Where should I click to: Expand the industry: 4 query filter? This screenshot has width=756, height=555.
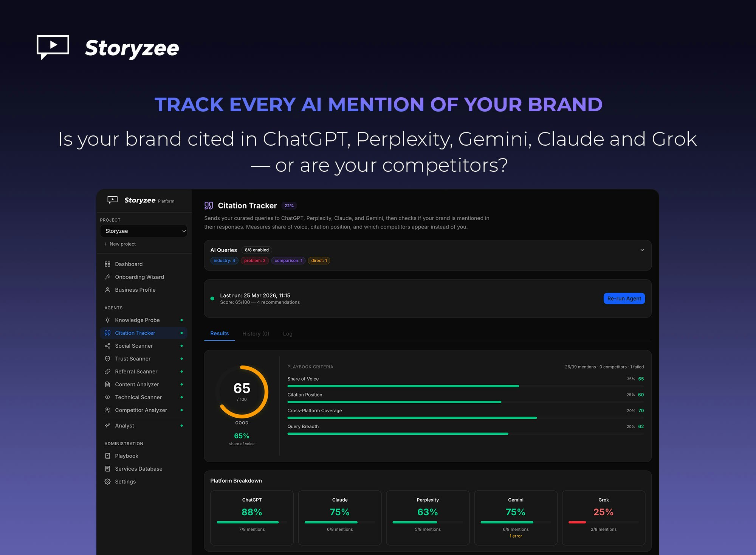coord(224,261)
